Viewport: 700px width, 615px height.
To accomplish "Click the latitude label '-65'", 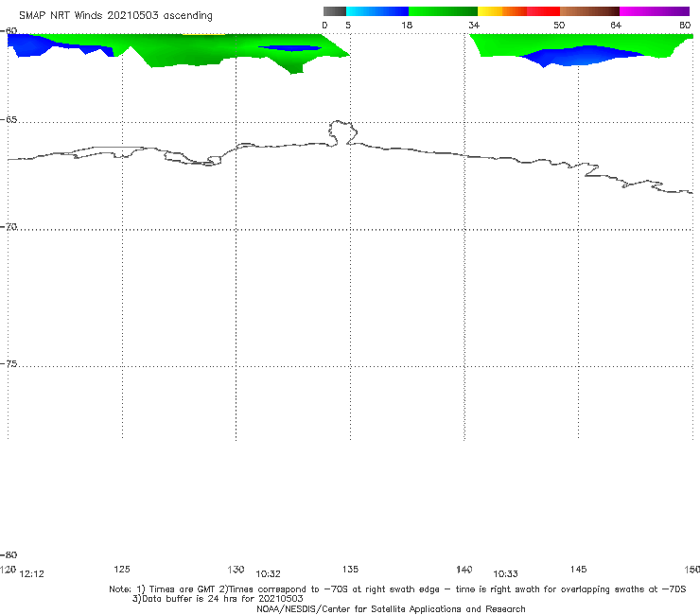I will (x=9, y=120).
